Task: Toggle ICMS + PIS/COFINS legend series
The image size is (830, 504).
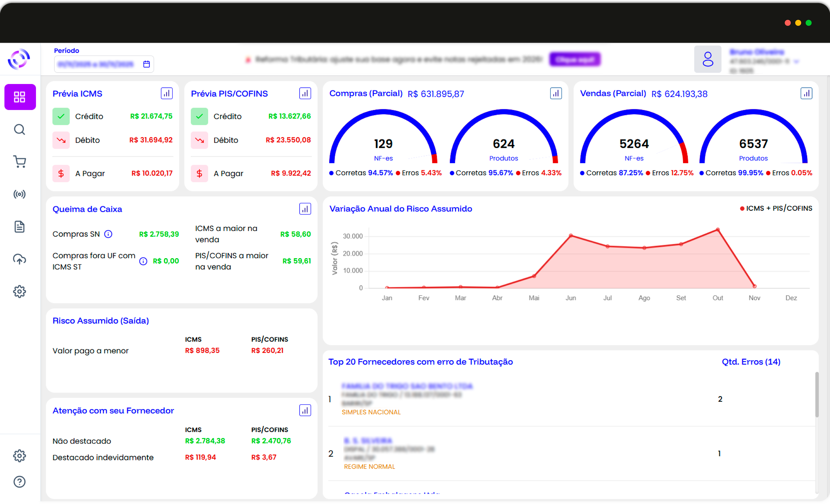Action: (x=776, y=208)
